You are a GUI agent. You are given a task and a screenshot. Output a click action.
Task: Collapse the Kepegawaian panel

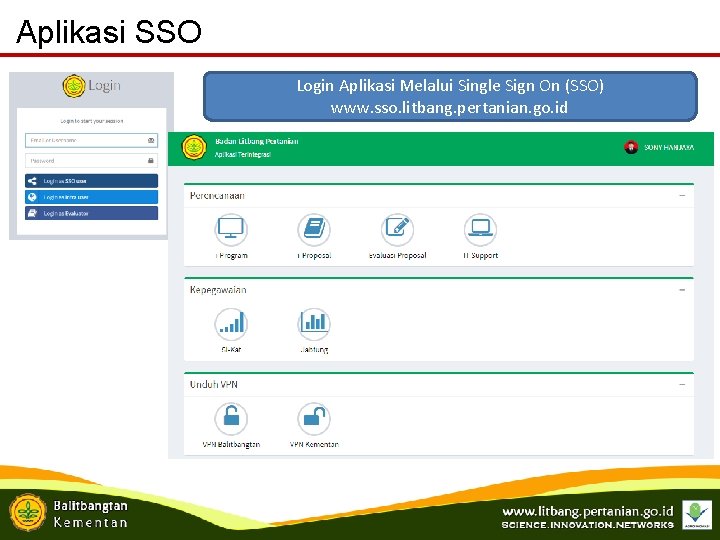pos(682,290)
